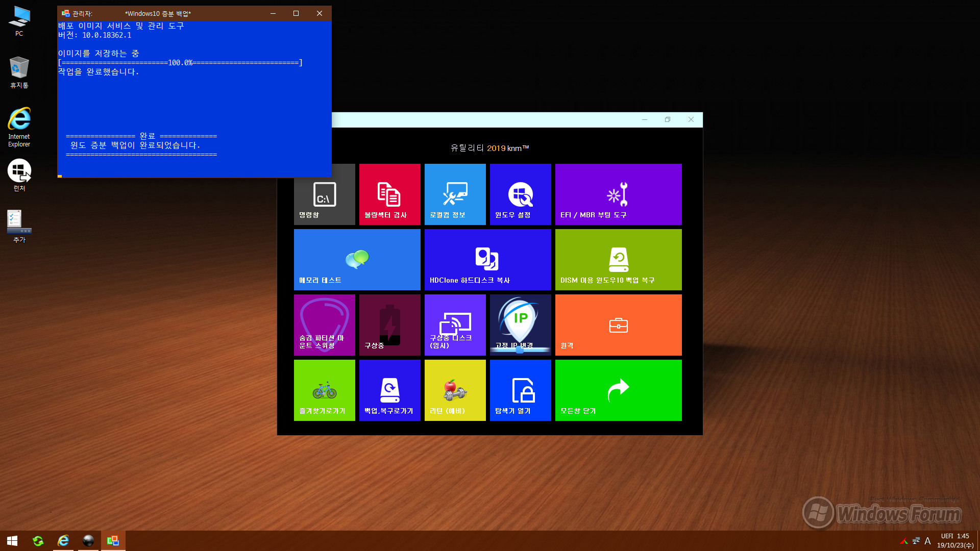Screen dimensions: 980x551
Task: Open 구상중 디스크 (임시) tile
Action: [x=455, y=325]
